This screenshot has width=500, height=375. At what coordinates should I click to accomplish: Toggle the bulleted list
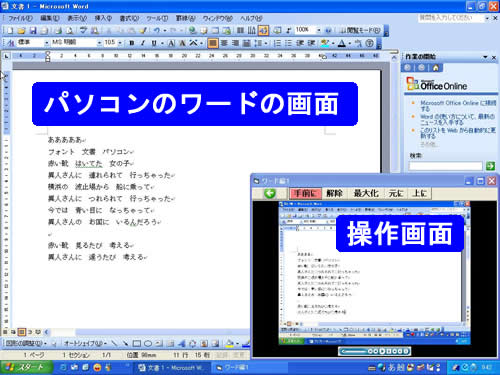pos(289,43)
